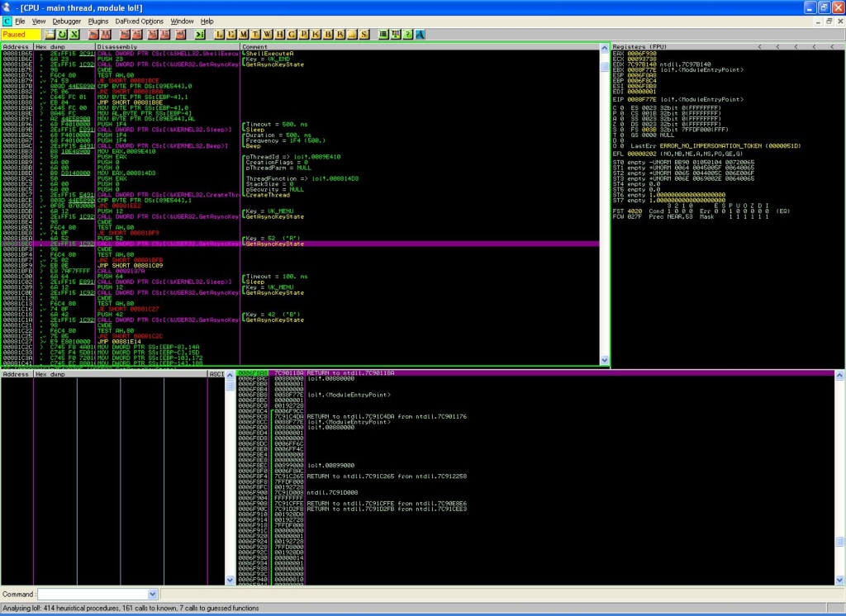Click the stack pane scroll up arrow
Viewport: 846px width, 616px height.
839,375
